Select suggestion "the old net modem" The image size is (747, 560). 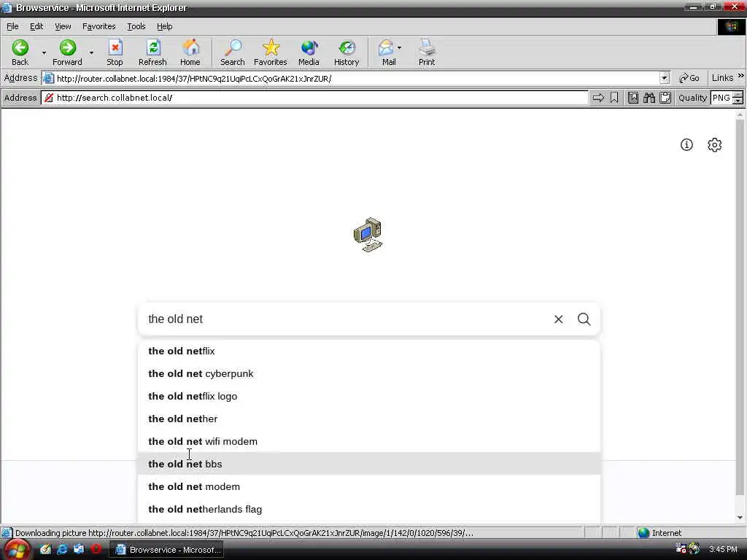tap(368, 486)
